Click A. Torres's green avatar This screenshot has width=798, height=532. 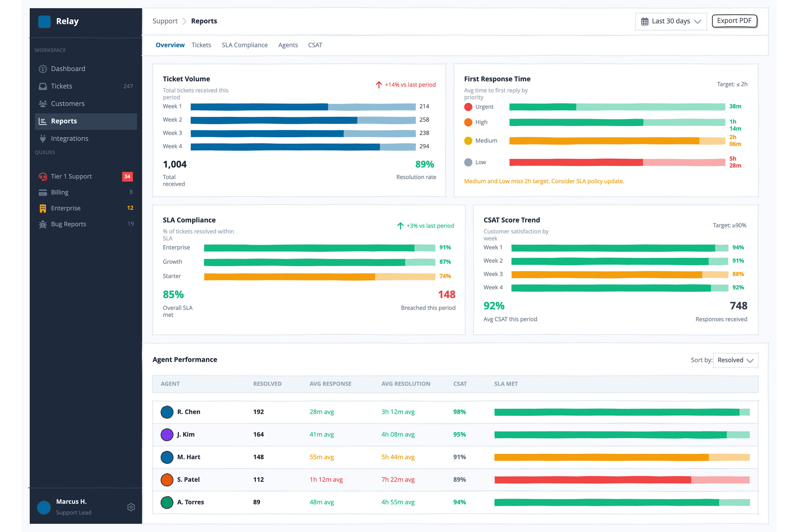coord(167,502)
